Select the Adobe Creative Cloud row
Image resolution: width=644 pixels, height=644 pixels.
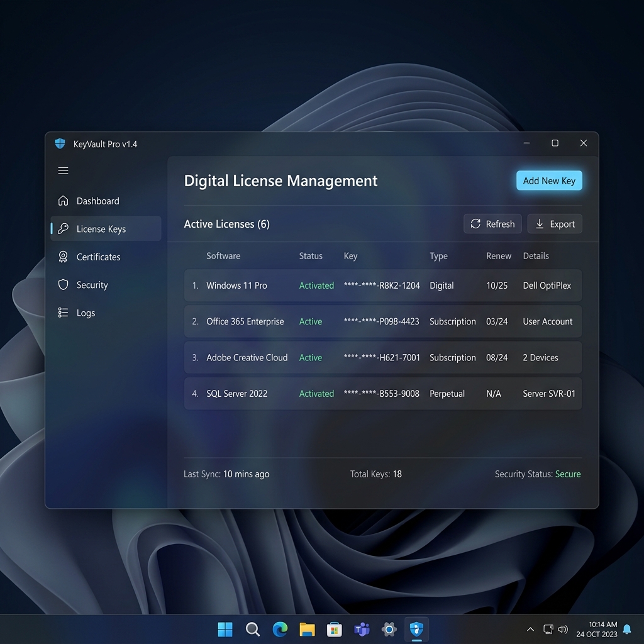click(x=383, y=358)
